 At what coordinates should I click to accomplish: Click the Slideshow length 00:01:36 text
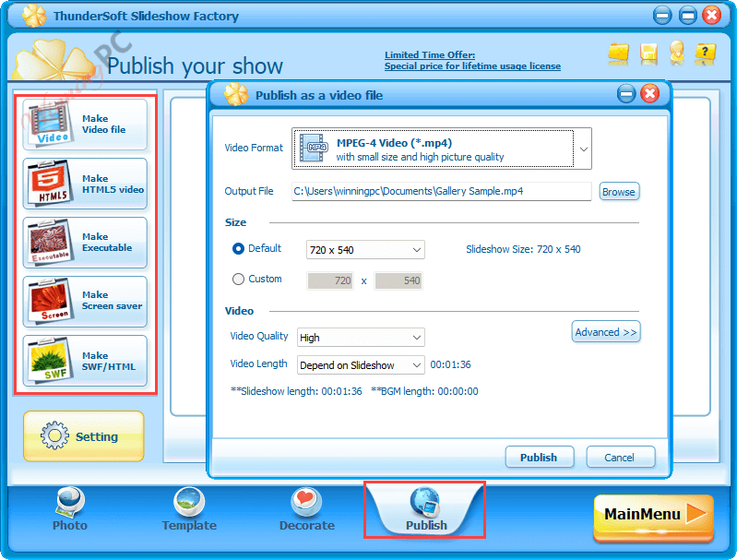pyautogui.click(x=296, y=391)
